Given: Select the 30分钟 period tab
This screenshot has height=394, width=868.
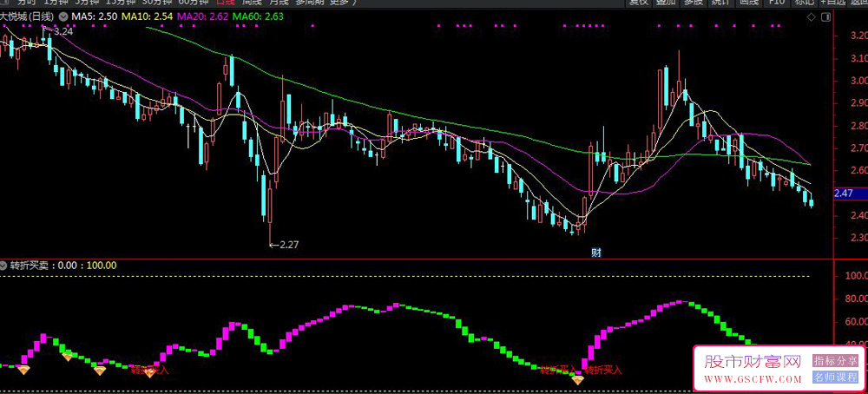Looking at the screenshot, I should click(157, 3).
